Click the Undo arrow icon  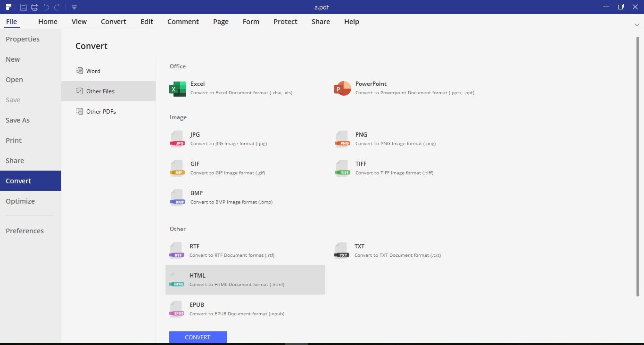click(x=46, y=7)
